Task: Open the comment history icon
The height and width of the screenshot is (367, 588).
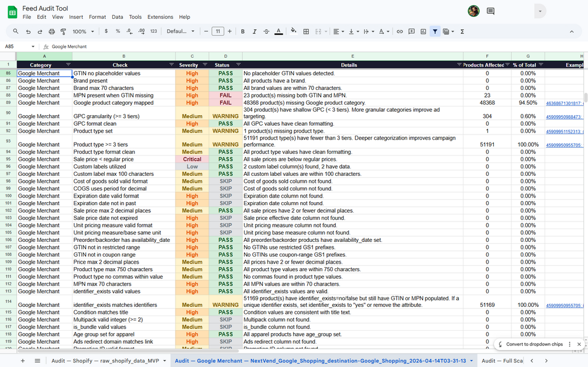Action: pos(490,11)
